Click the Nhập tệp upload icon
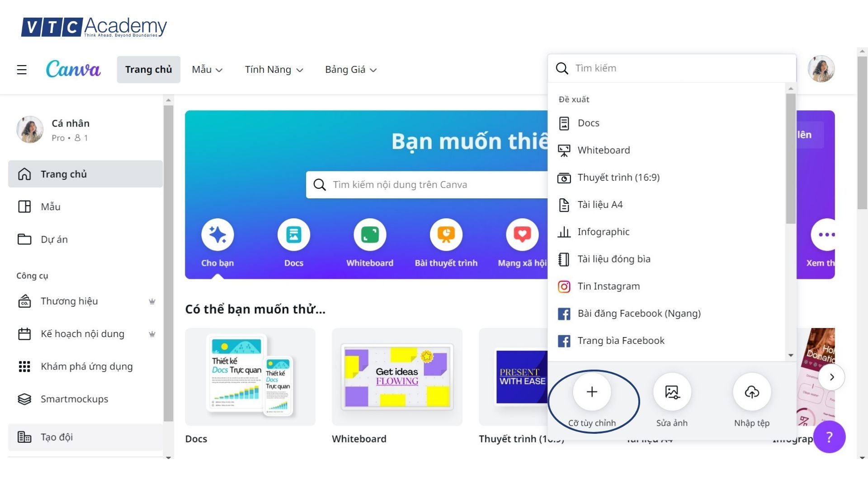The image size is (868, 488). 752,392
